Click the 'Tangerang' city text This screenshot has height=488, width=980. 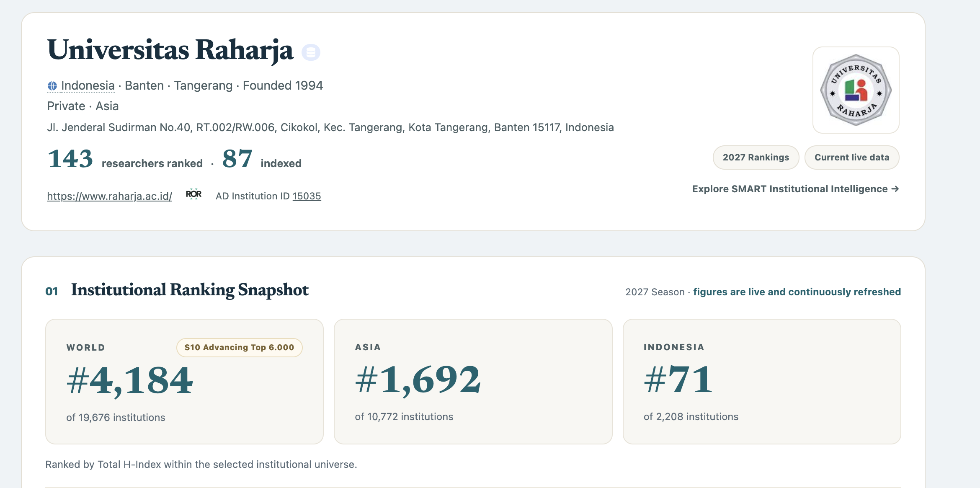click(x=203, y=85)
